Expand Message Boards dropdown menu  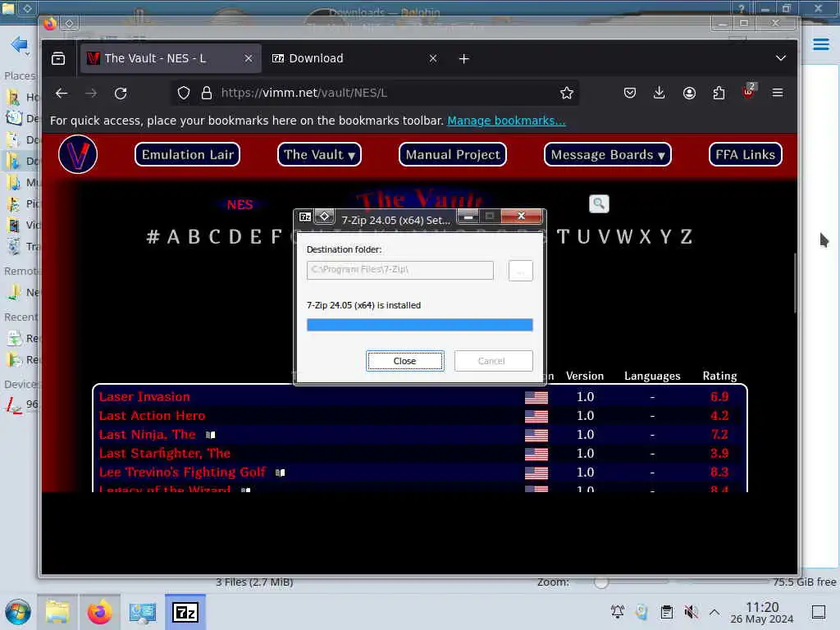pyautogui.click(x=608, y=155)
